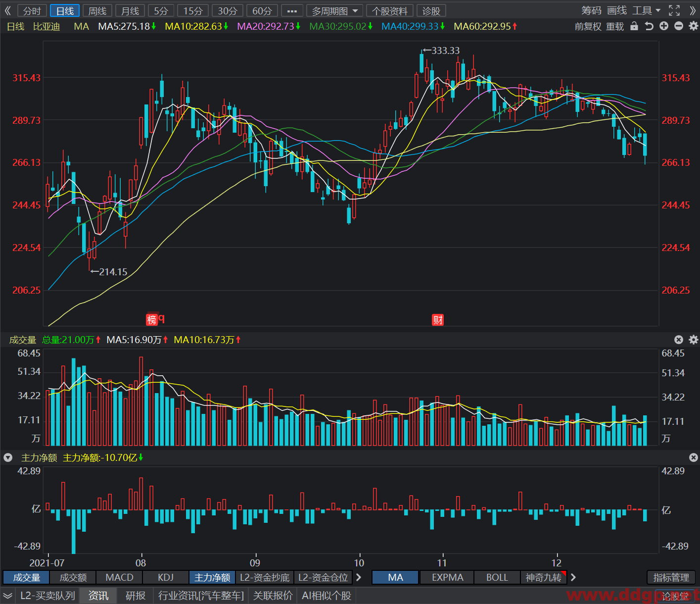Select the 周线 weekly period

click(x=97, y=11)
